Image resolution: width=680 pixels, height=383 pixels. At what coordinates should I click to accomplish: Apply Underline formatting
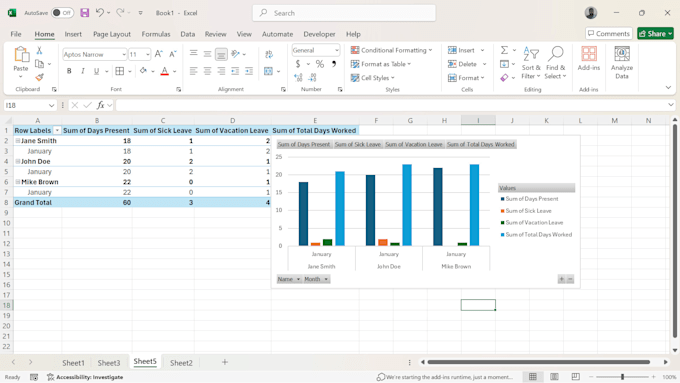[x=96, y=71]
